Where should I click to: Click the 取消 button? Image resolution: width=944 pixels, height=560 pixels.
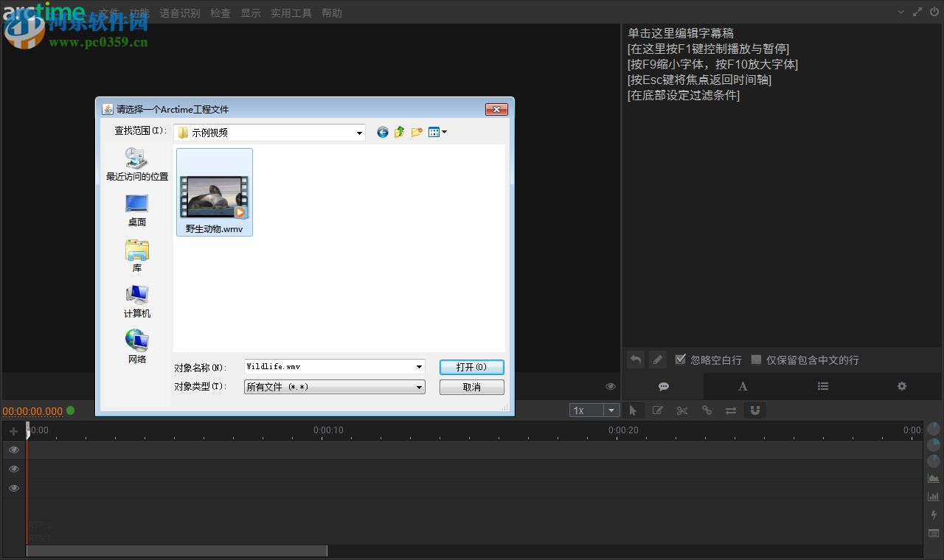click(x=471, y=387)
